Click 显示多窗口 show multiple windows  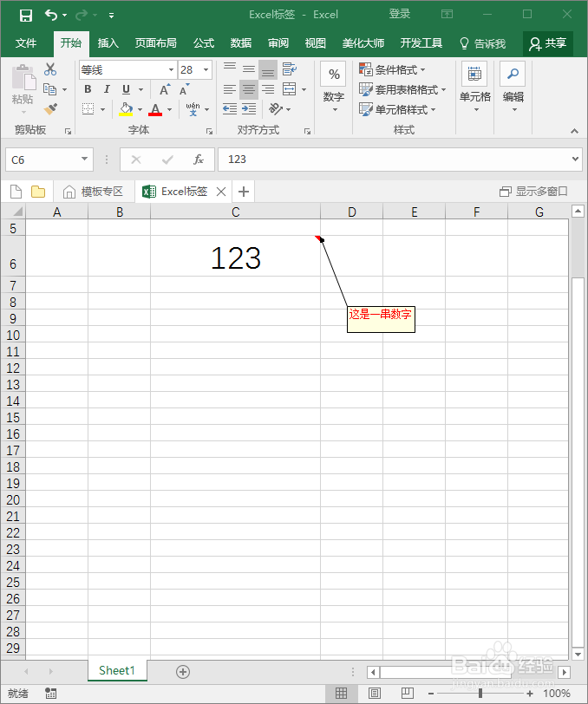tap(533, 192)
